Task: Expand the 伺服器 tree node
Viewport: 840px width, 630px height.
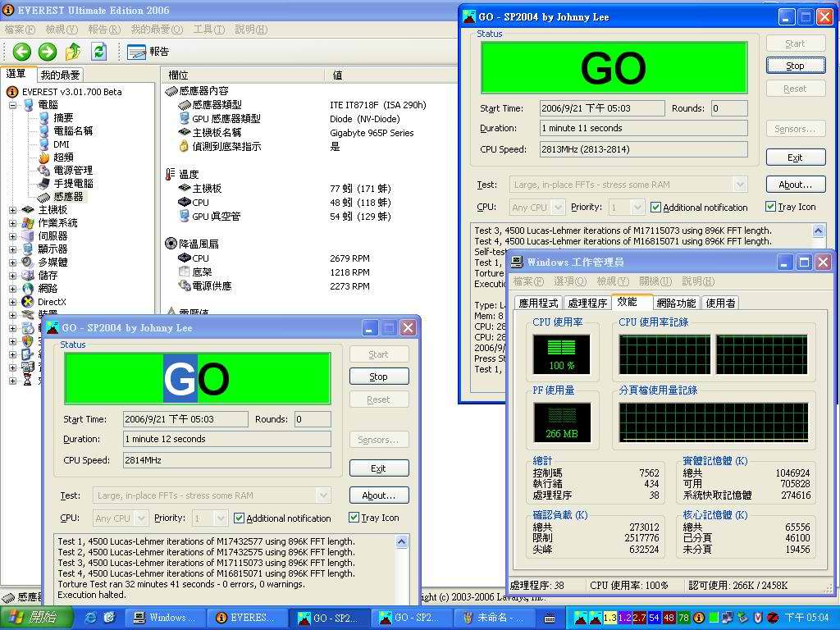Action: [x=13, y=236]
